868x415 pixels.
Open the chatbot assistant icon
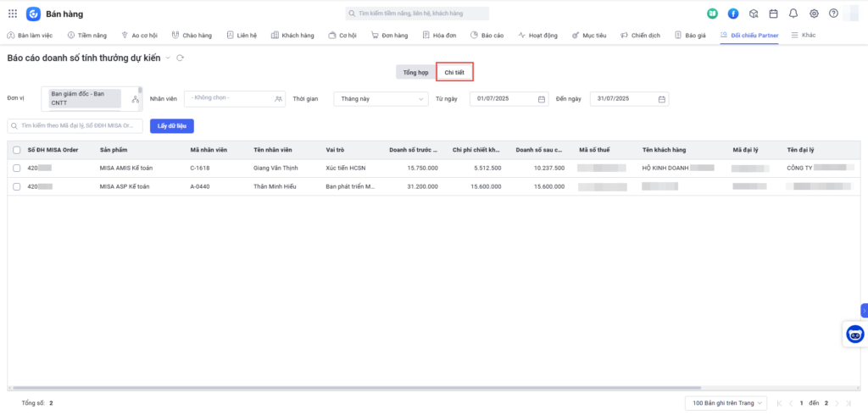pos(855,335)
